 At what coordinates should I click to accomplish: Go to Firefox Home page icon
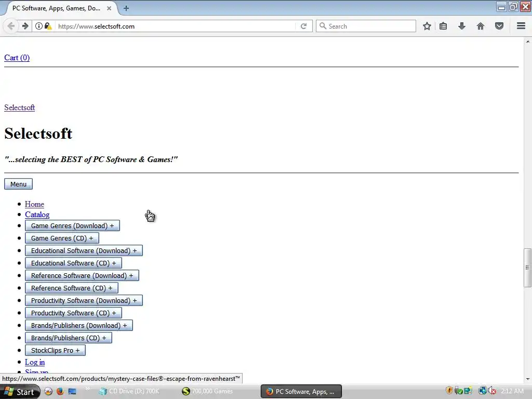pyautogui.click(x=481, y=26)
